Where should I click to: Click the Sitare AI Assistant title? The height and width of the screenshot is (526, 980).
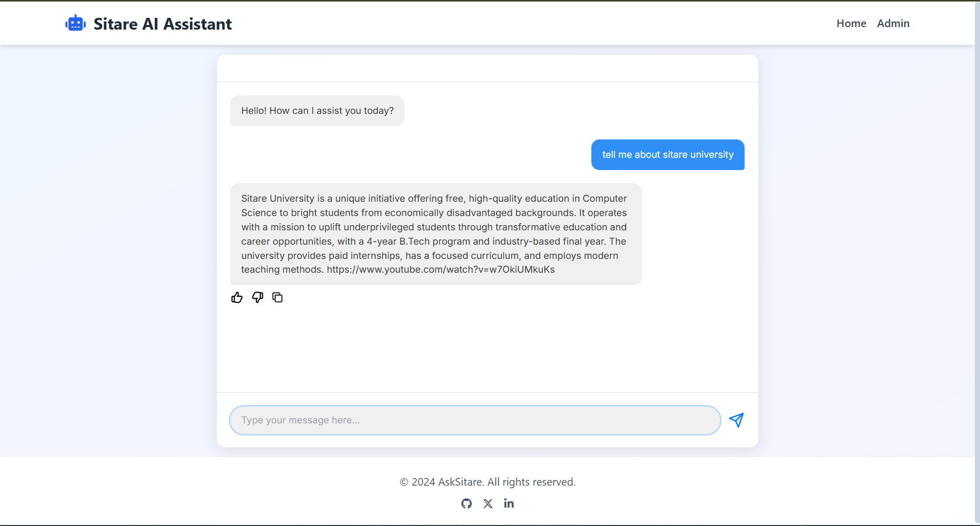pos(162,24)
